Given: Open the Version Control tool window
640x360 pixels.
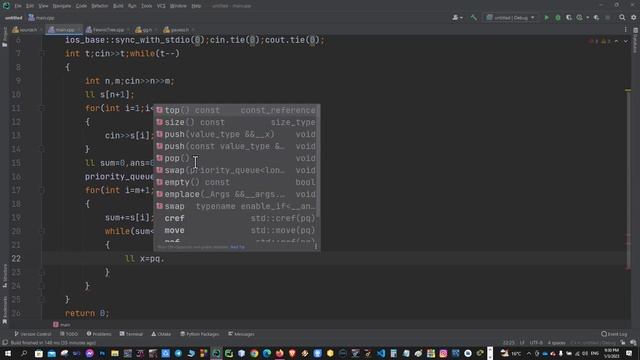Looking at the screenshot, I should (33, 334).
